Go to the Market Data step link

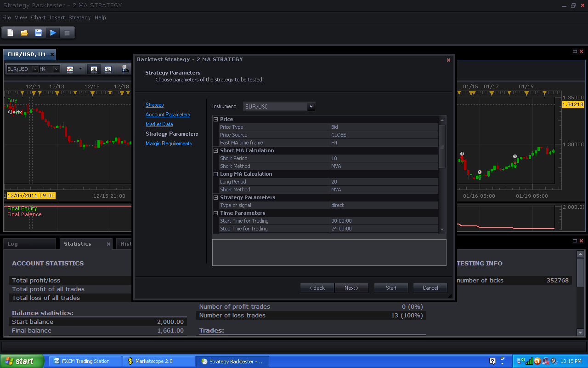click(x=159, y=124)
